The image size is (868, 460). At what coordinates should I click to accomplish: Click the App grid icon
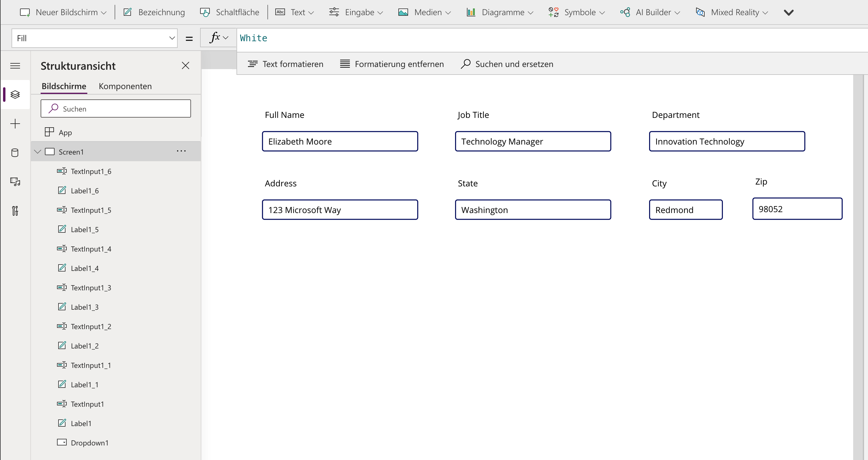(x=49, y=132)
